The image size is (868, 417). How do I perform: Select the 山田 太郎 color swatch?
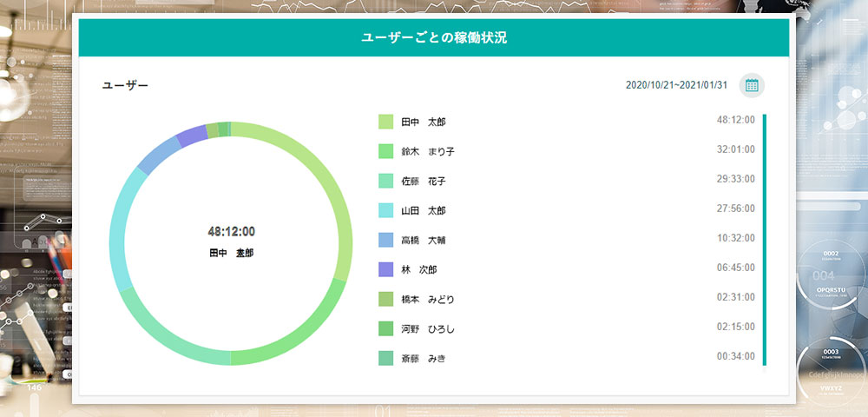[x=386, y=210]
